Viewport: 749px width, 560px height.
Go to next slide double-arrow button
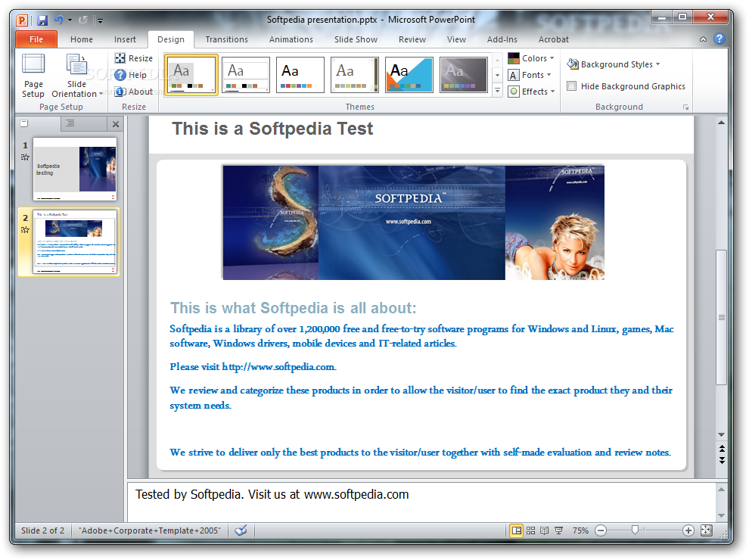722,460
